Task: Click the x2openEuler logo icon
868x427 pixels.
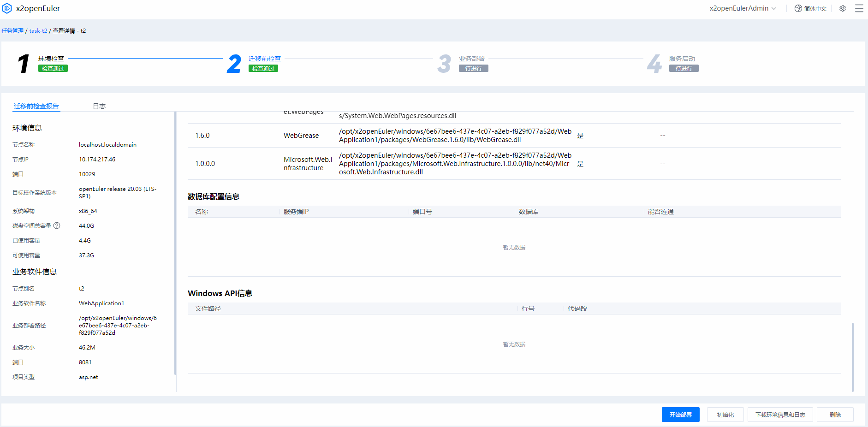Action: point(7,8)
